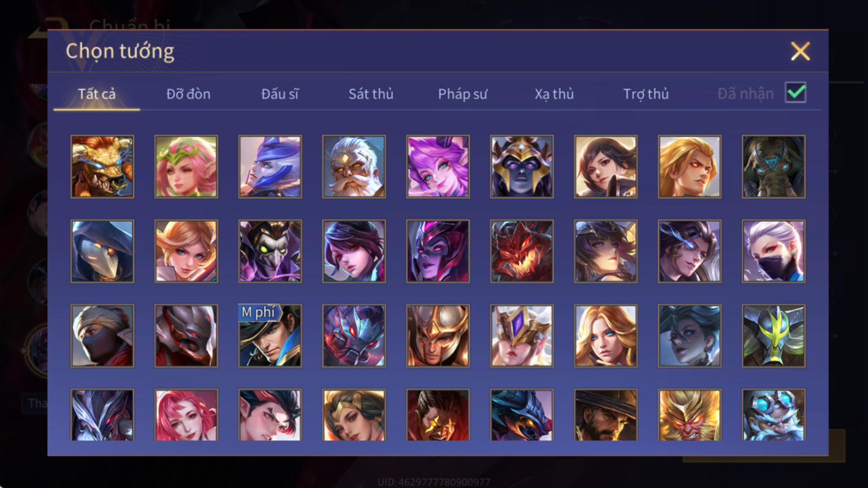Close the 'Chọn tướng' dialog
This screenshot has height=488, width=868.
point(800,51)
